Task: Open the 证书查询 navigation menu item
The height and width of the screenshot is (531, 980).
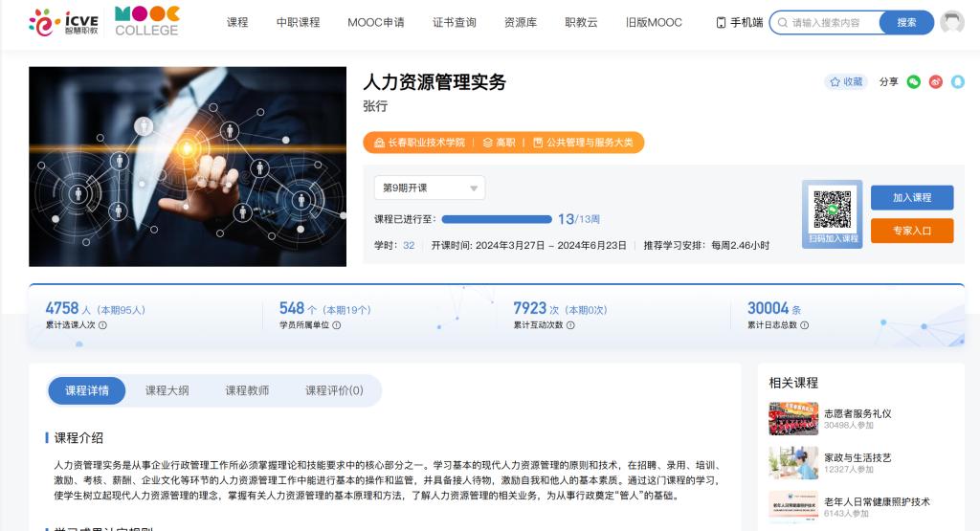Action: tap(454, 23)
